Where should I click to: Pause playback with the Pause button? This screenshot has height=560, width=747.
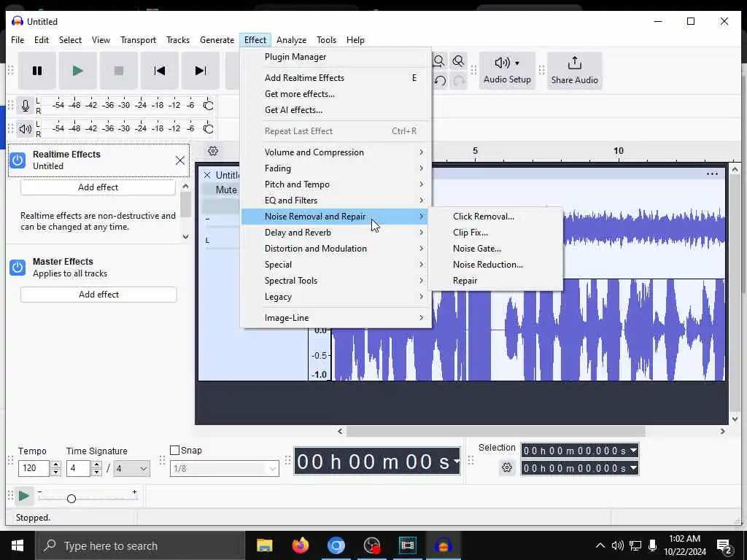point(37,71)
